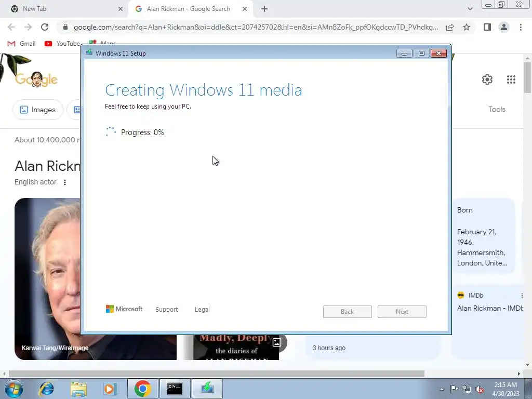The width and height of the screenshot is (532, 399).
Task: Click the network tray icon
Action: (x=467, y=389)
